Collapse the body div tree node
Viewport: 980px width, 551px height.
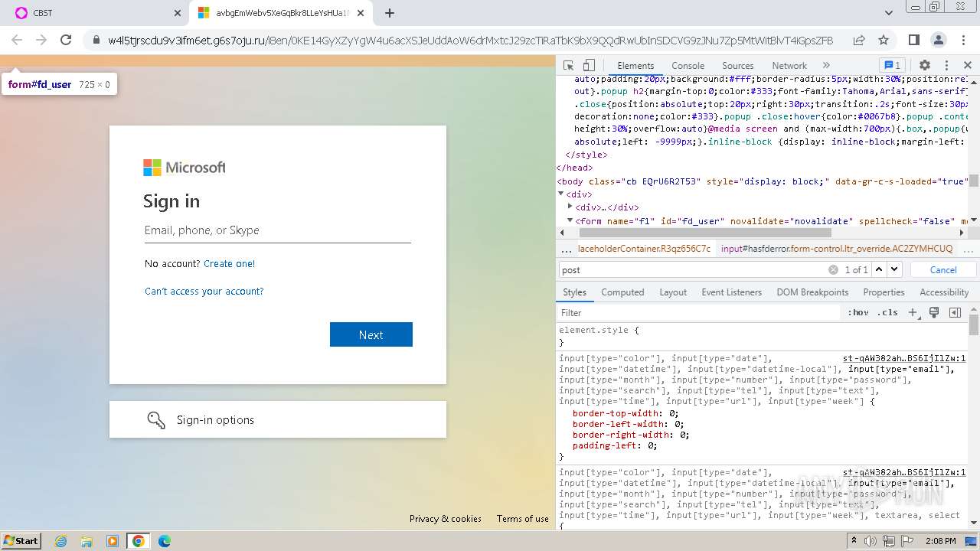pos(561,194)
